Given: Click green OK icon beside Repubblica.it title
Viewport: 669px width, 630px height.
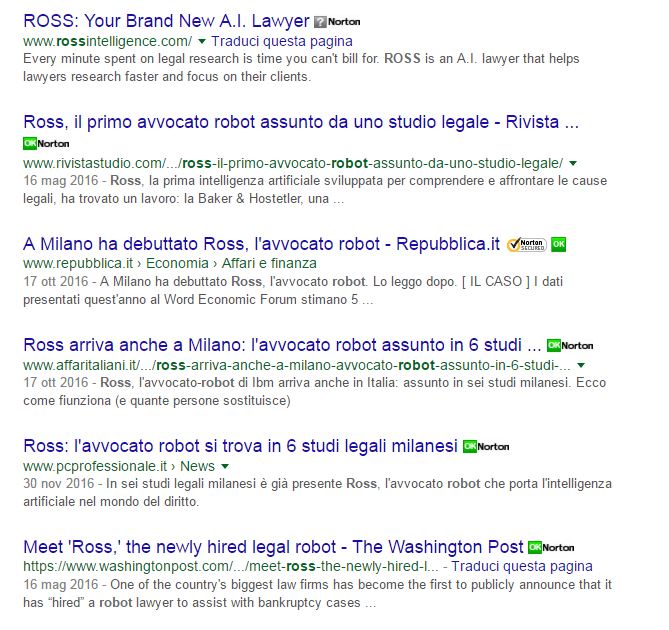Looking at the screenshot, I should (x=558, y=244).
